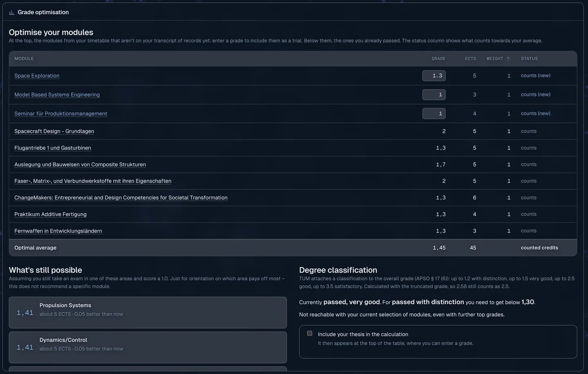Tick the Include your thesis checkbox
Viewport: 588px width, 374px height.
click(x=310, y=334)
